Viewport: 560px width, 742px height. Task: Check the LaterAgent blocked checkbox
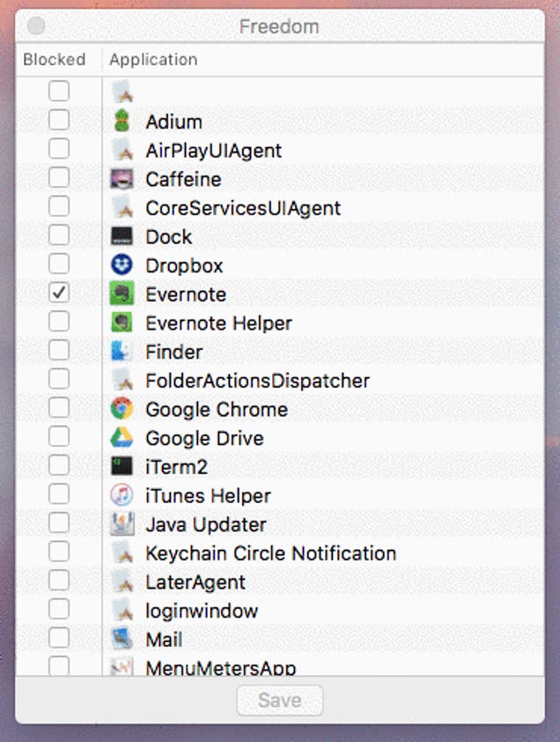[x=59, y=580]
